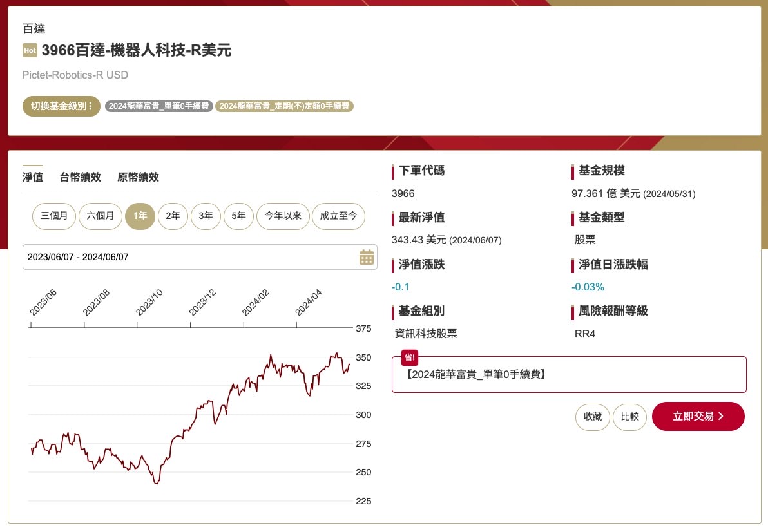768x532 pixels.
Task: Click the fund type value 股票
Action: 585,240
